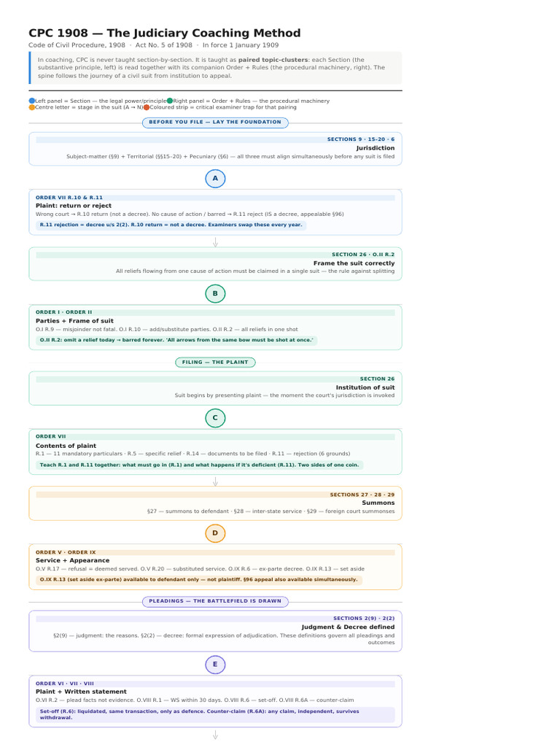Click 'Service + Appearance' title

point(72,560)
